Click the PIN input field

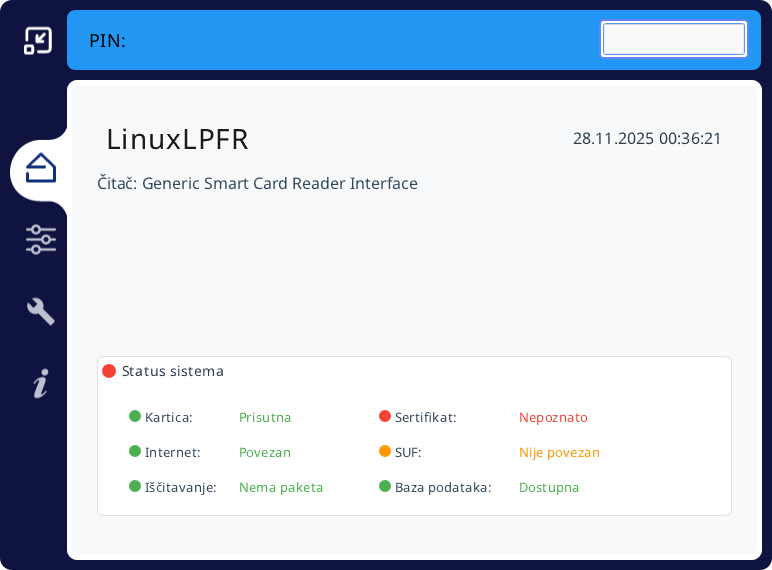point(673,39)
